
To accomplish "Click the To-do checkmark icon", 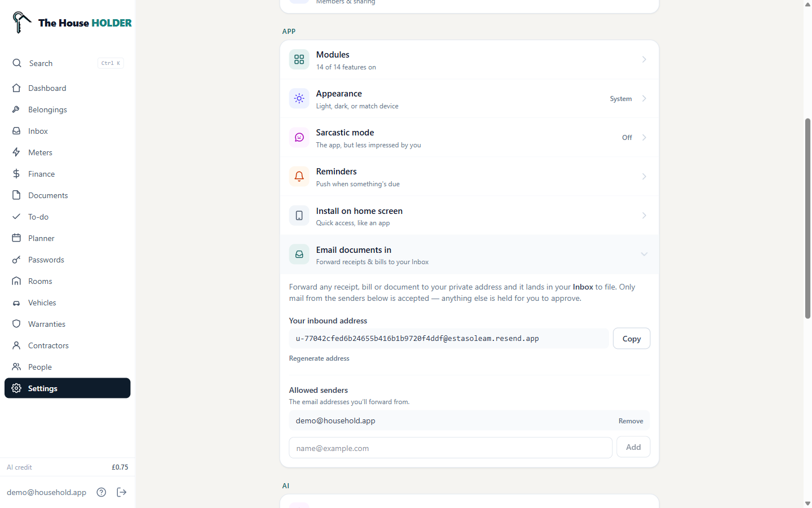I will (16, 217).
